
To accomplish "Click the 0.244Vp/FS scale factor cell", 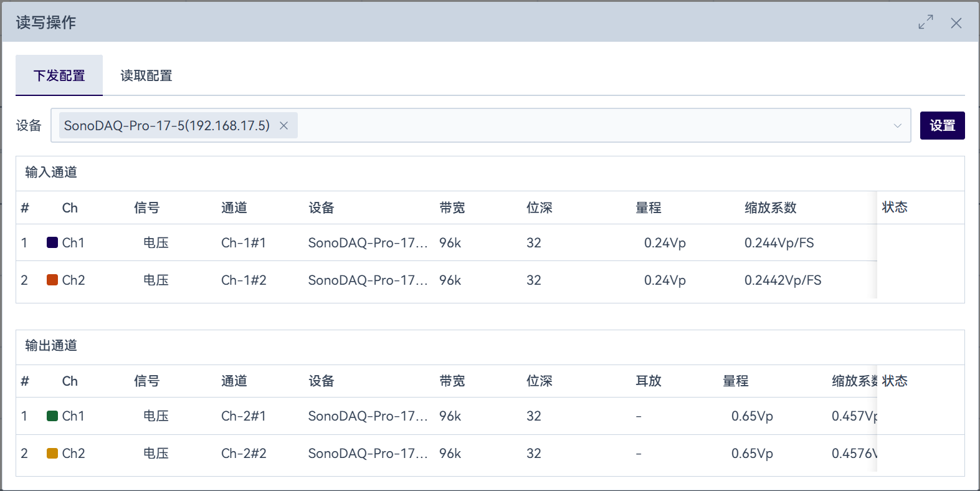I will (779, 242).
